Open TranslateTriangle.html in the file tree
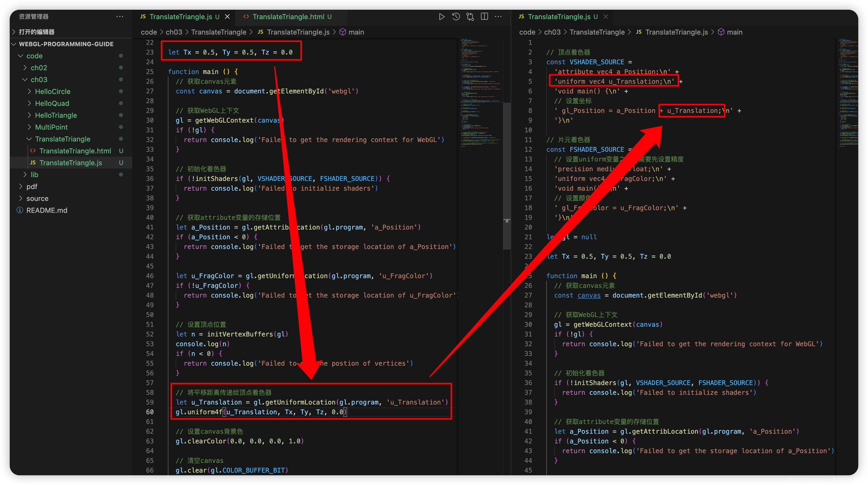The width and height of the screenshot is (868, 485). point(75,151)
